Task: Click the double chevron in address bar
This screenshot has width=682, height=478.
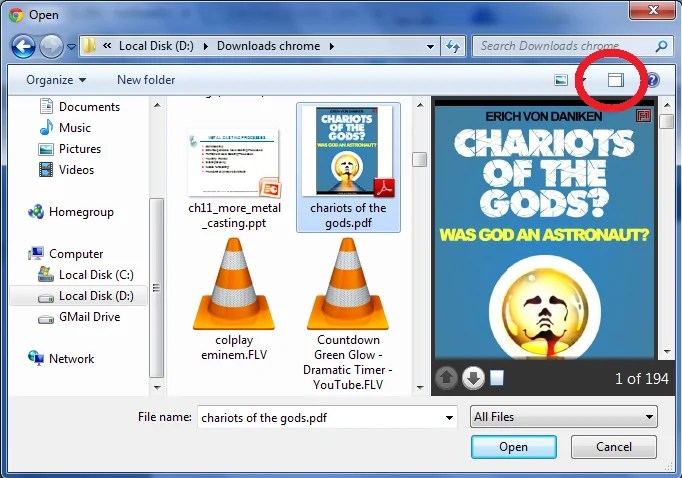Action: 107,46
